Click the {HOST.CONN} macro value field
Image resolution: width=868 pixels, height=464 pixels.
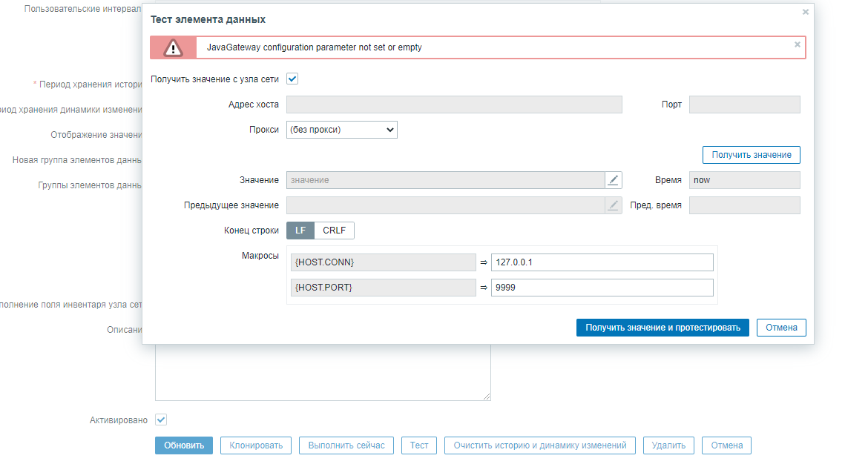pyautogui.click(x=602, y=262)
